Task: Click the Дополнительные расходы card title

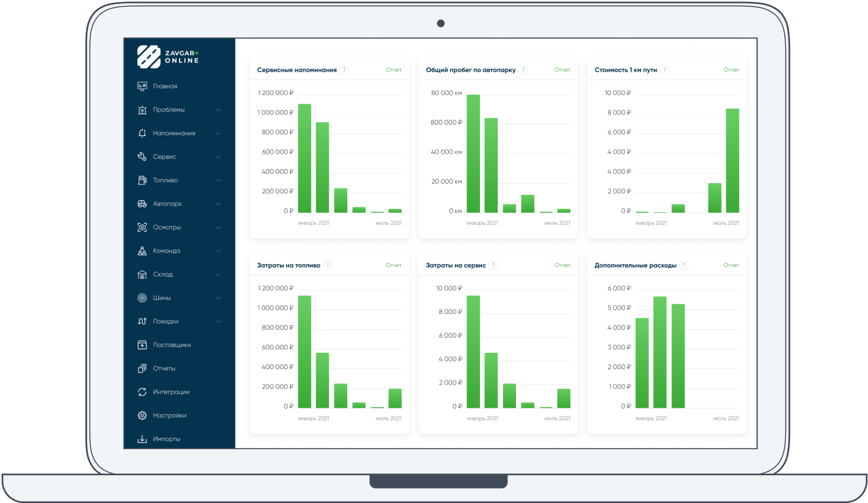Action: 635,265
